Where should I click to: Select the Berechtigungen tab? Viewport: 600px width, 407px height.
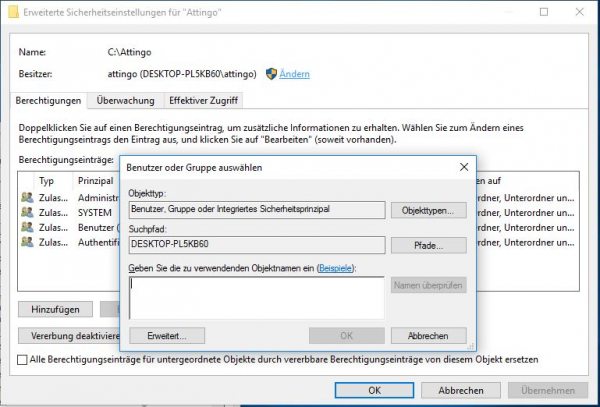coord(50,101)
